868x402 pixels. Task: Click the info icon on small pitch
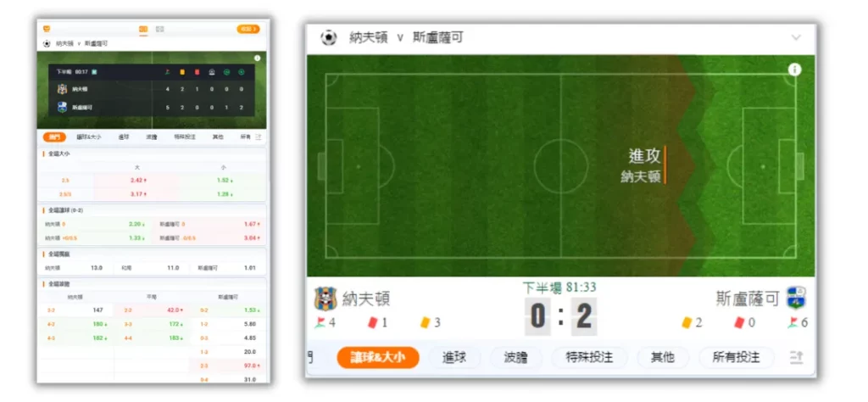pos(258,59)
